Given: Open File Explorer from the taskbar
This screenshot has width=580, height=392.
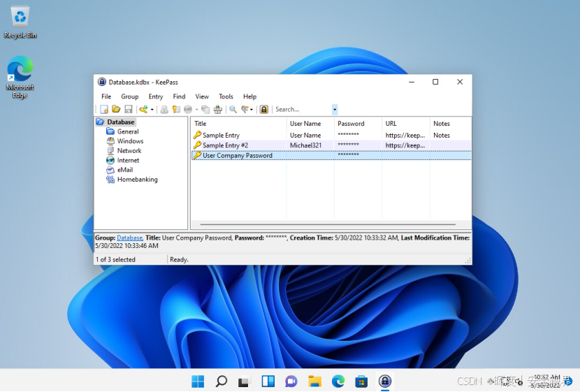Looking at the screenshot, I should (x=314, y=382).
